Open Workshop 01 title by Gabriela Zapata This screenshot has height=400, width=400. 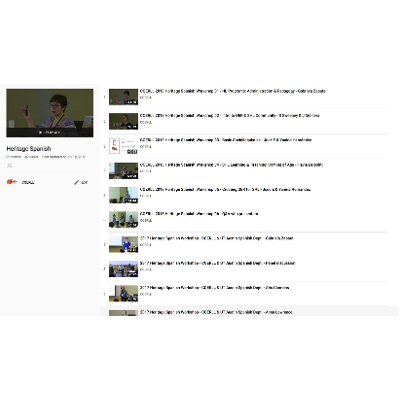tap(233, 91)
